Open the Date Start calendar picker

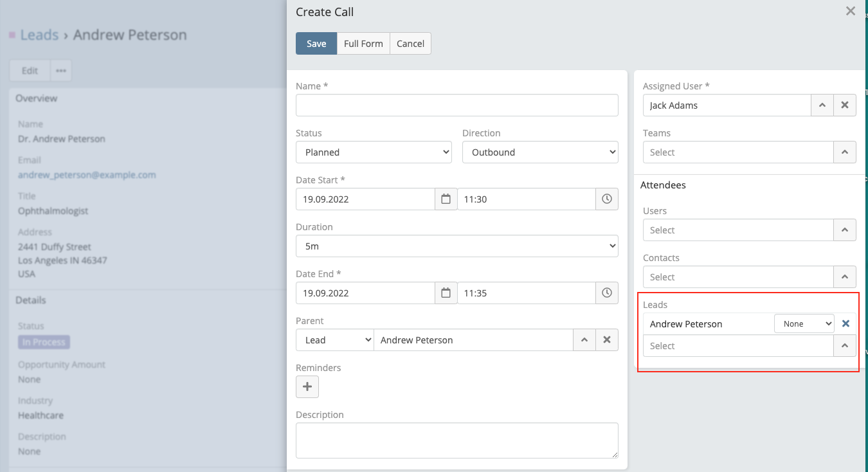446,199
